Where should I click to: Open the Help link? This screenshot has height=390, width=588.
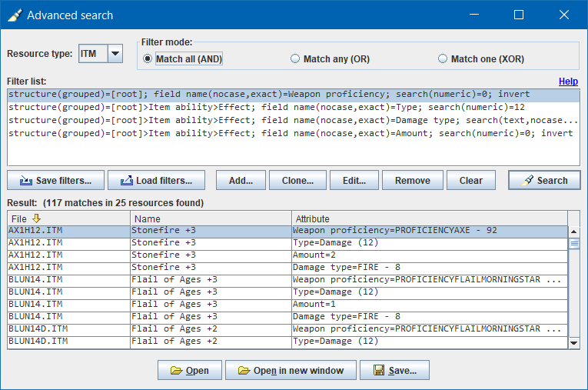click(x=568, y=81)
